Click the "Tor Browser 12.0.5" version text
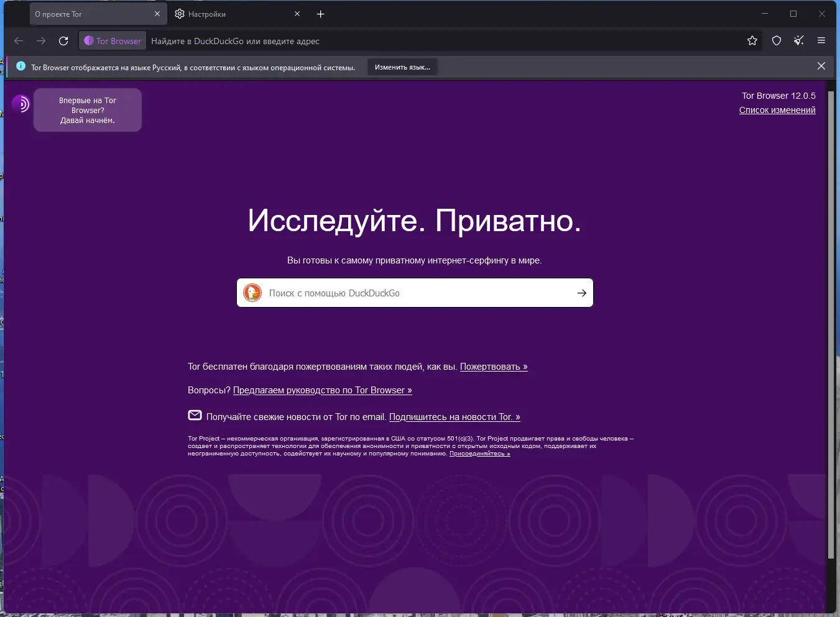Screen dimensions: 840x617 (x=778, y=96)
